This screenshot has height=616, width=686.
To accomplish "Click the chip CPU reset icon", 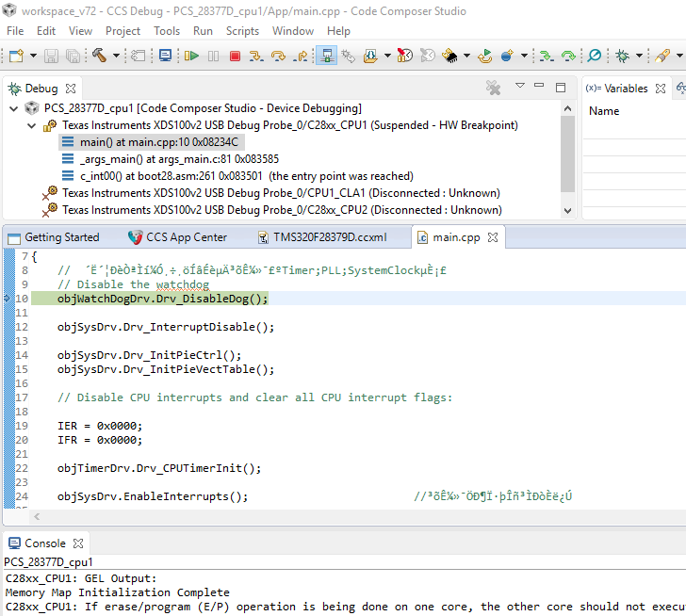I will 449,56.
